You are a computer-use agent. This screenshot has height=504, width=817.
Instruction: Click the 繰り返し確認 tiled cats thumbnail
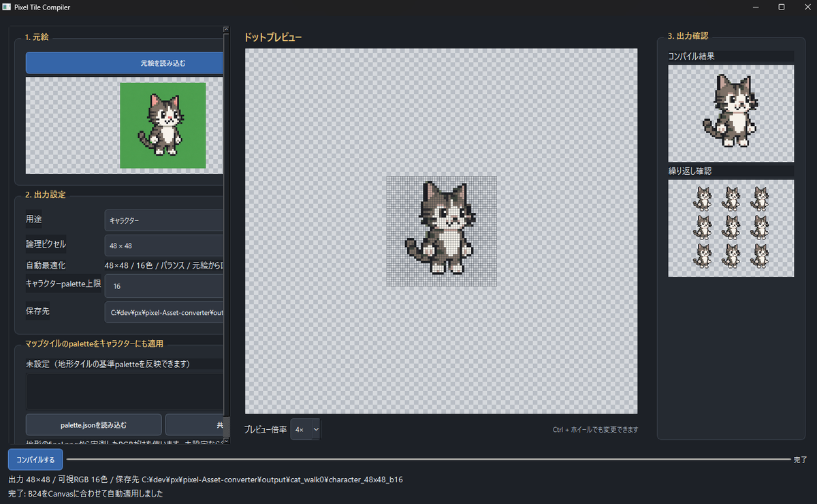[x=731, y=228]
